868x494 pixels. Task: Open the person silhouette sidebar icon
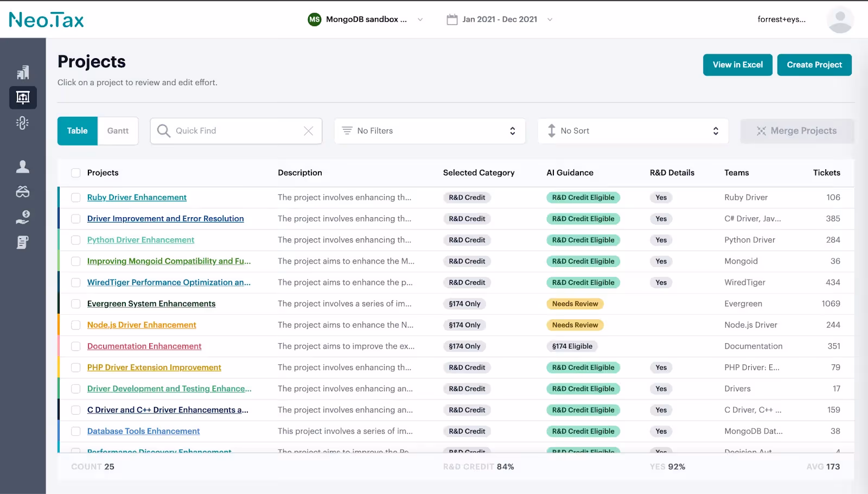click(23, 167)
